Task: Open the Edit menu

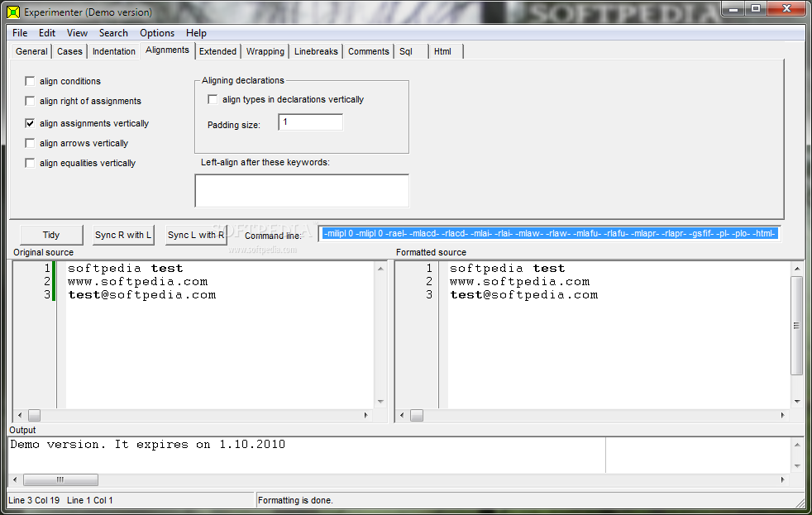Action: (46, 32)
